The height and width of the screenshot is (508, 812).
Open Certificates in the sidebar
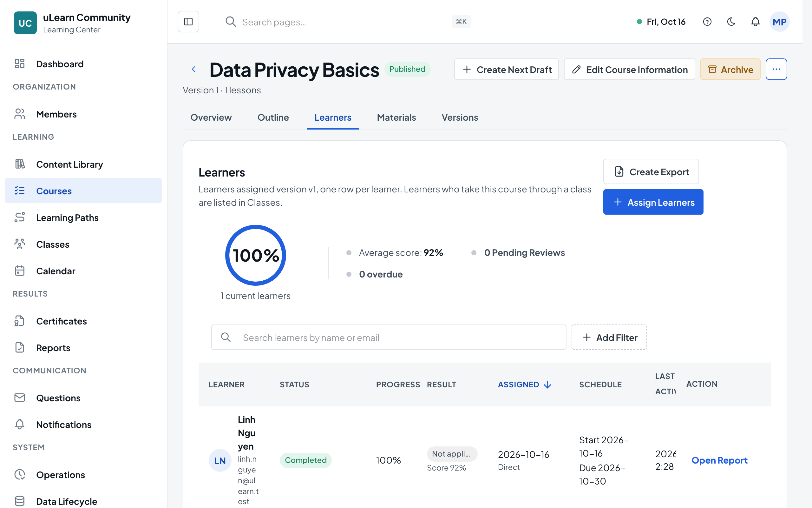click(83, 321)
